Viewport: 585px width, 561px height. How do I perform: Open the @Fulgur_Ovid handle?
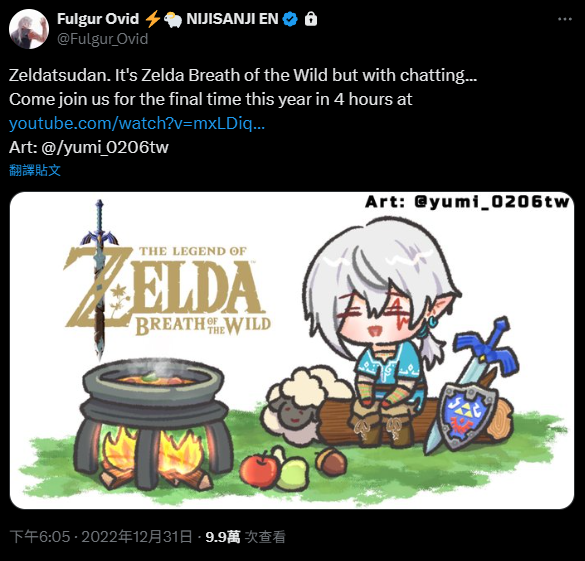[103, 39]
